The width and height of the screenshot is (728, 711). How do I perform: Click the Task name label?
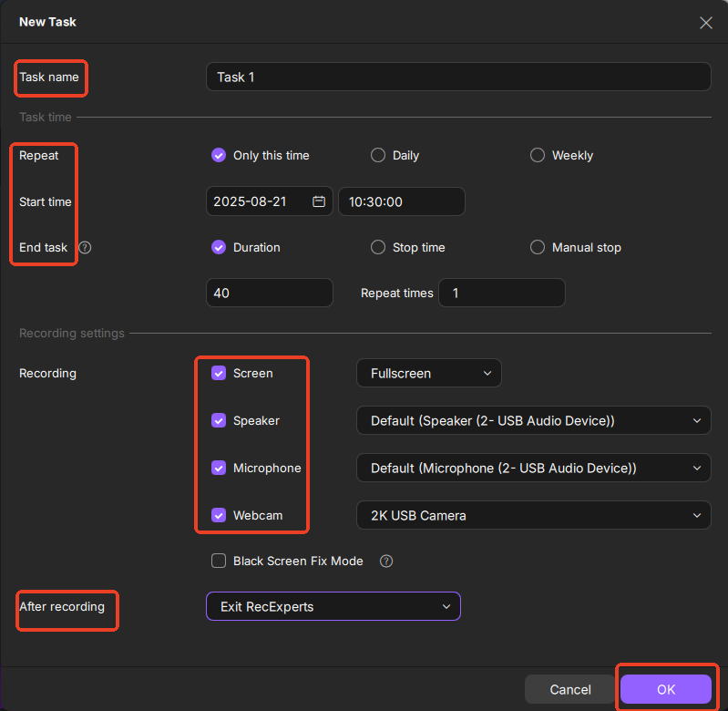tap(49, 77)
